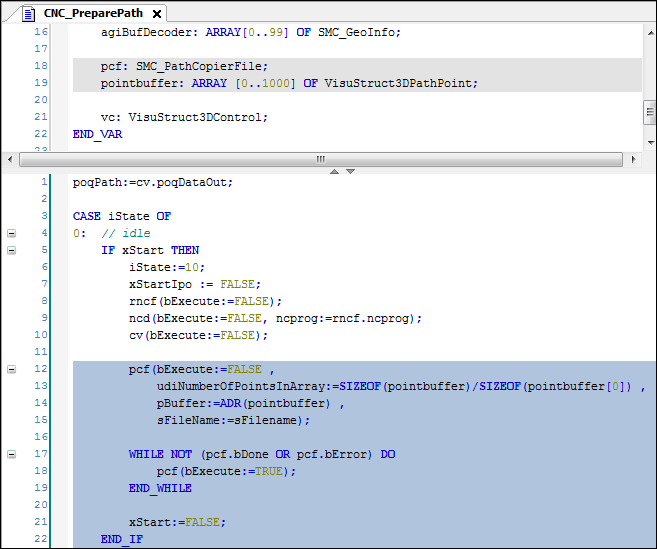
Task: Click line number 18 in declaration pane
Action: [40, 66]
